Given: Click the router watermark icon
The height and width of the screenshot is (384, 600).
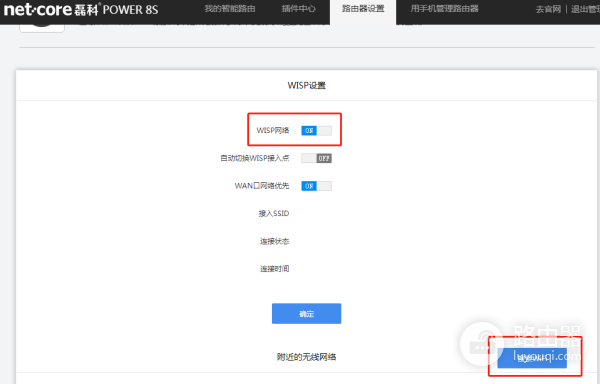Looking at the screenshot, I should [482, 344].
